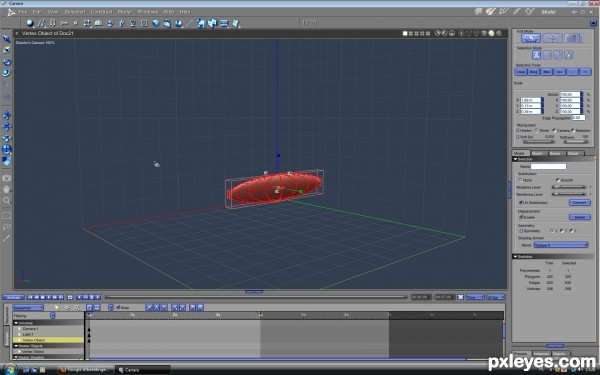Collapse the Selection panel section
Screen dimensions: 600x375
coord(515,159)
